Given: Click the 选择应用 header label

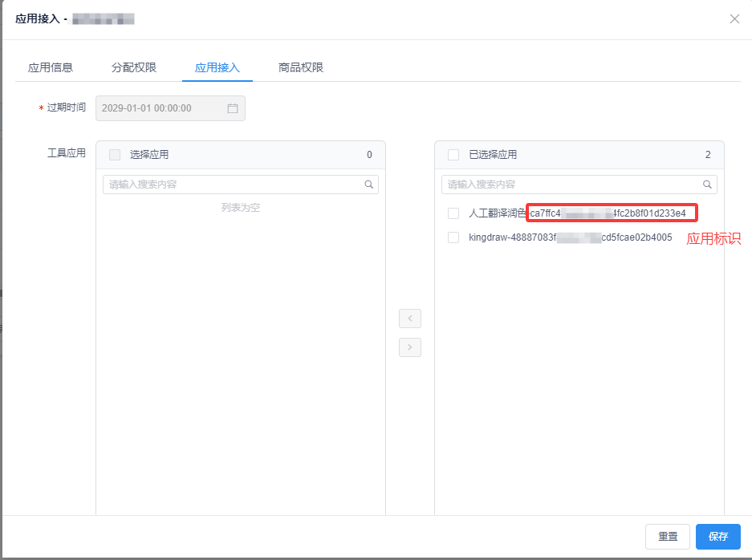Looking at the screenshot, I should tap(149, 155).
